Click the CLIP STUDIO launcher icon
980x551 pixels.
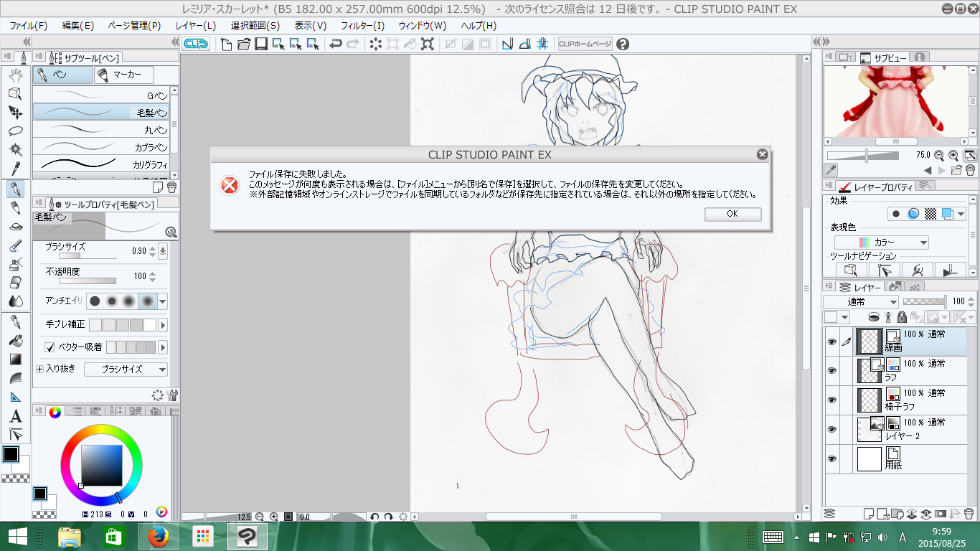[195, 44]
